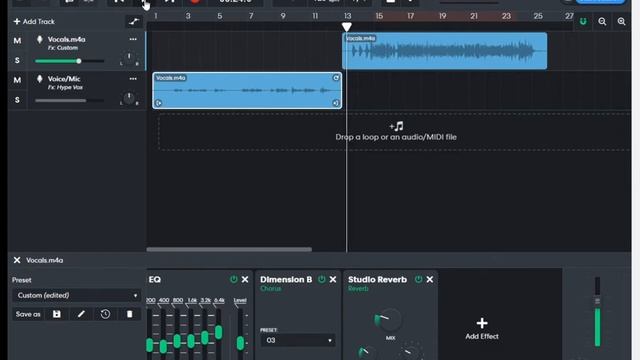This screenshot has height=360, width=640.
Task: Remove the EQ effect
Action: 245,279
